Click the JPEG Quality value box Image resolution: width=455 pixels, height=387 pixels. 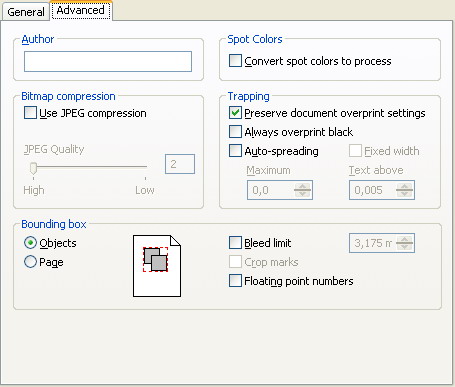(180, 164)
